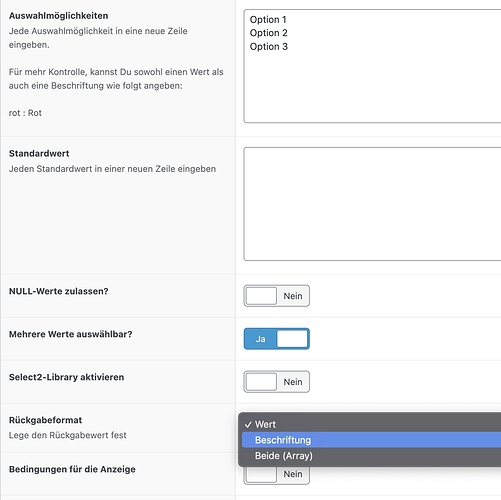Toggle Bedingungen für die Anzeige switch
This screenshot has height=500, width=501.
click(276, 475)
